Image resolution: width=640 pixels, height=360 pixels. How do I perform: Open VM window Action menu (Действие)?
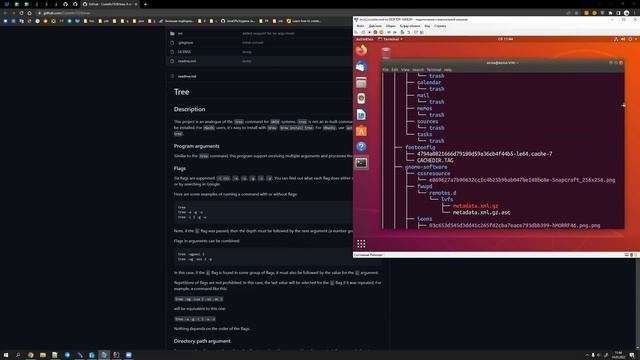click(375, 26)
